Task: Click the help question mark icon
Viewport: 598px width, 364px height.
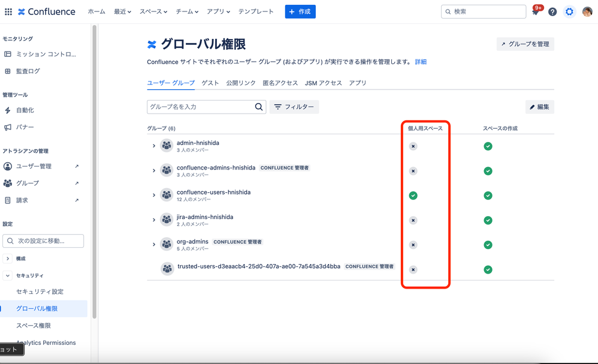Action: [552, 11]
